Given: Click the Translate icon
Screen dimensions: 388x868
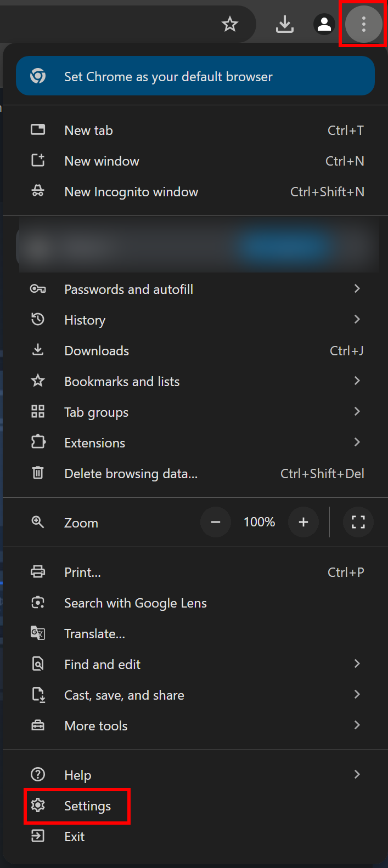Looking at the screenshot, I should pos(38,633).
